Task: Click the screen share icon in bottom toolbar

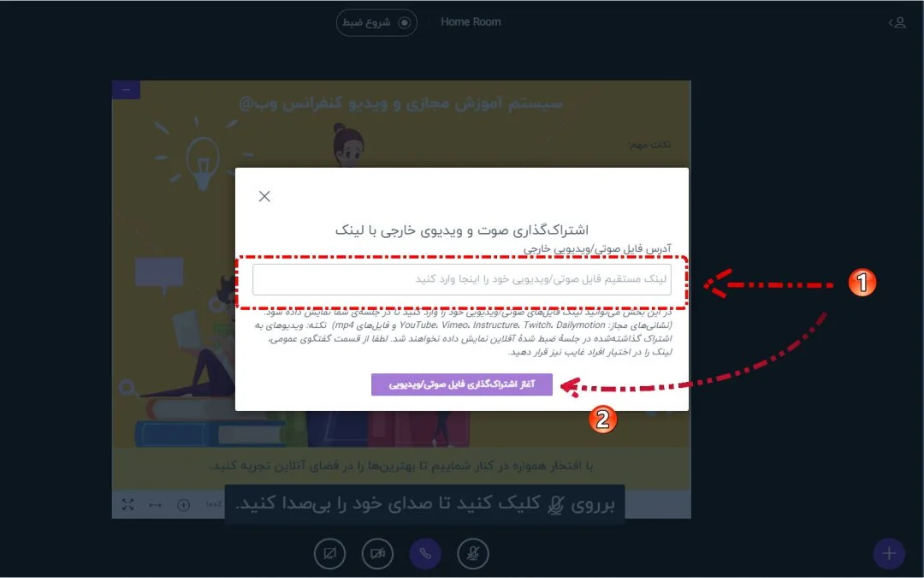Action: click(329, 554)
